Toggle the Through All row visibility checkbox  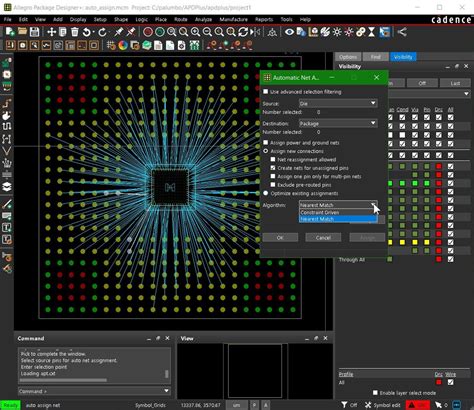pos(451,259)
